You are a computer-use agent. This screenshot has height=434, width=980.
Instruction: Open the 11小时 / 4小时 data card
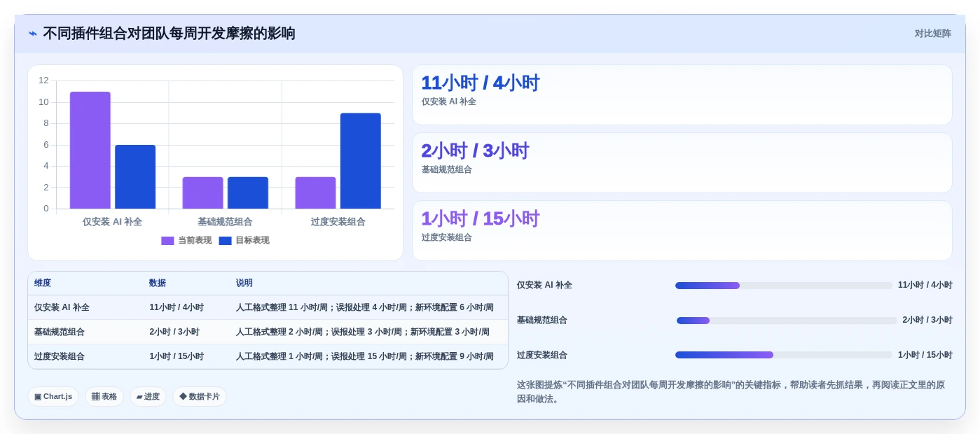[682, 95]
